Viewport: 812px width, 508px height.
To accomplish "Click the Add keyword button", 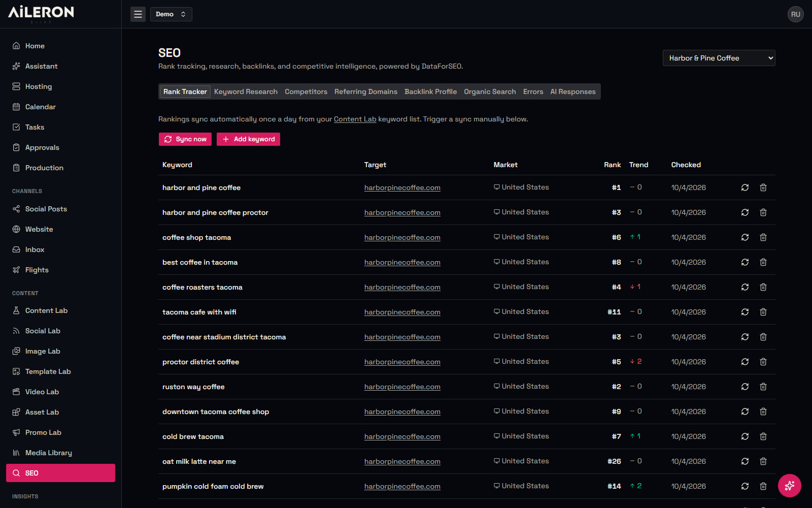I will tap(248, 139).
